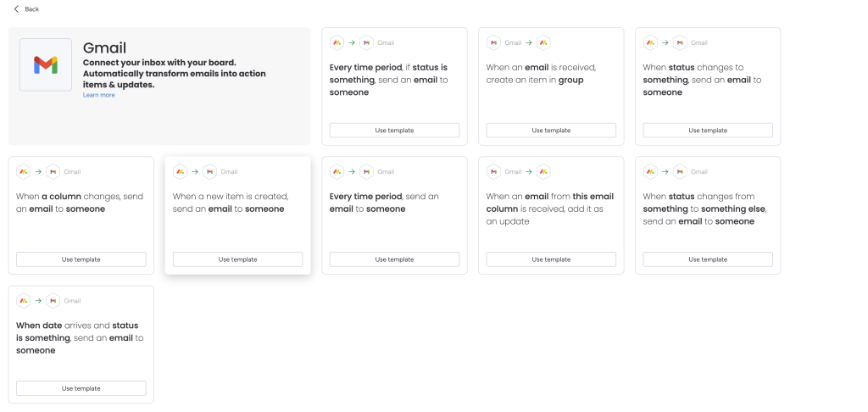Click the Gmail heading title

pyautogui.click(x=104, y=47)
